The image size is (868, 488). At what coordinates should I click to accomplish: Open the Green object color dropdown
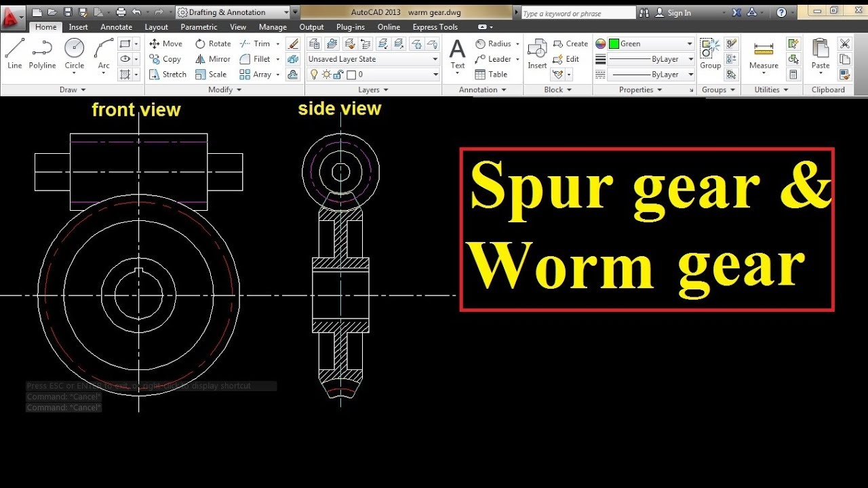650,43
